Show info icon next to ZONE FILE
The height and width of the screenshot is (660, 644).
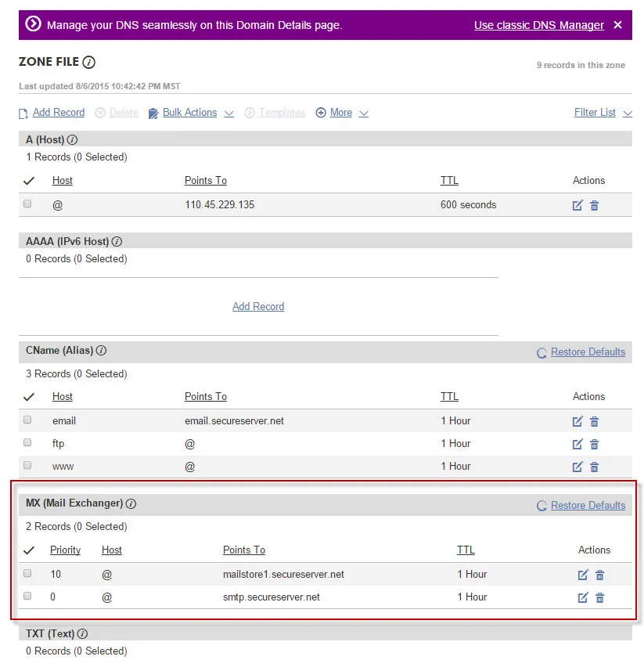point(89,63)
